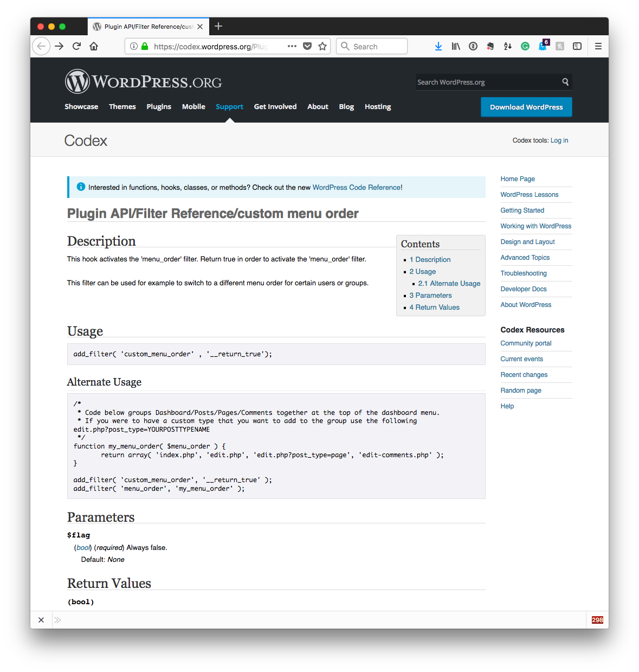639x672 pixels.
Task: Open the WordPress Code Reference link
Action: coord(356,187)
